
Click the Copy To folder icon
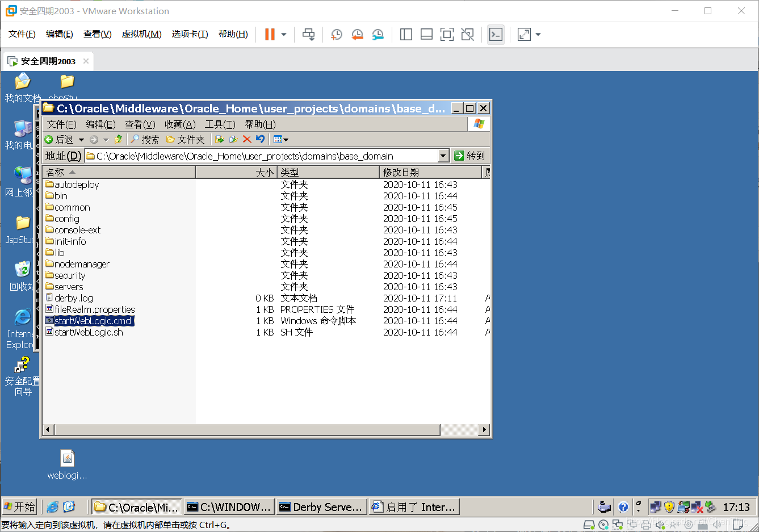click(x=233, y=139)
